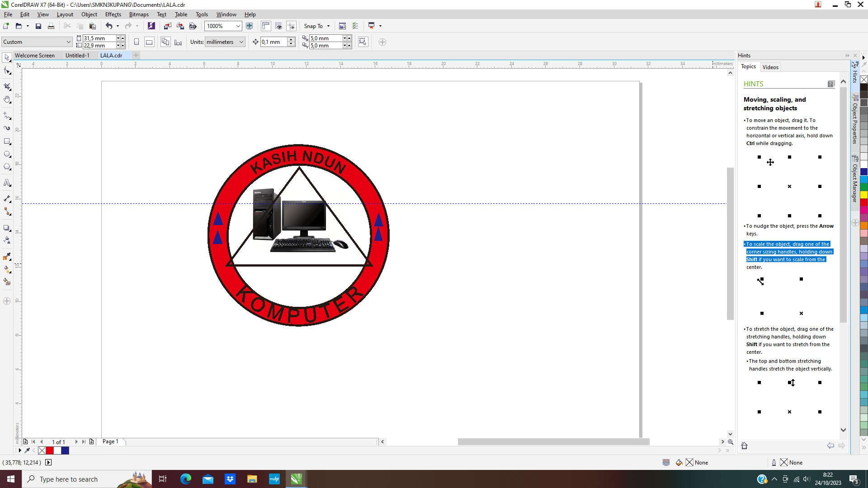Open the Options dialog icon
Viewport: 868px width, 488px height.
[355, 26]
